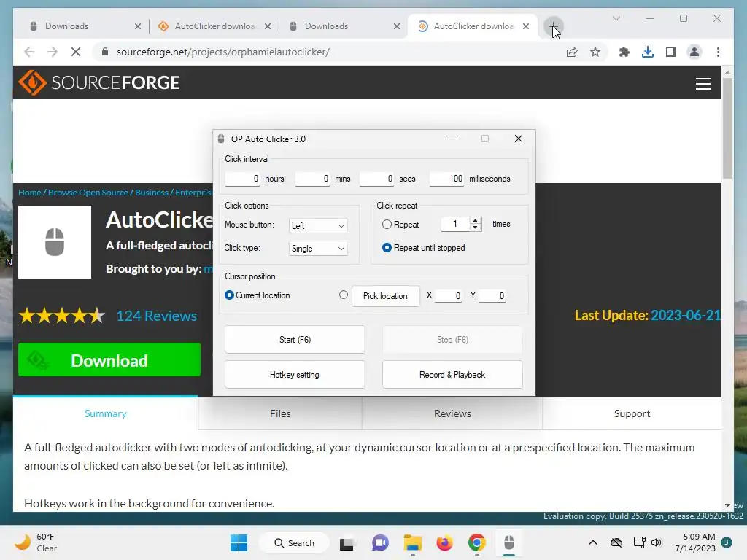
Task: Click the volume tray icon
Action: coord(657,542)
